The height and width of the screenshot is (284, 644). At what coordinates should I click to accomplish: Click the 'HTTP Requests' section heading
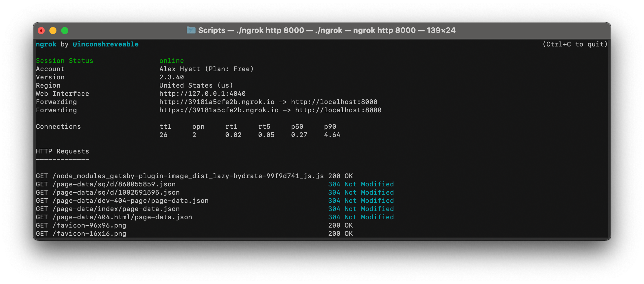click(x=62, y=151)
